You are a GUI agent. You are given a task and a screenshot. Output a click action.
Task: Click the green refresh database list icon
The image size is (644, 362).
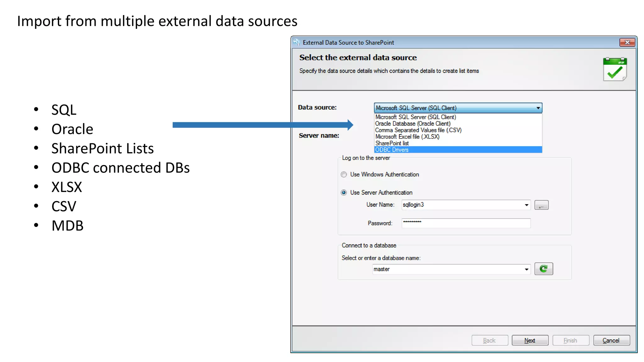coord(543,269)
